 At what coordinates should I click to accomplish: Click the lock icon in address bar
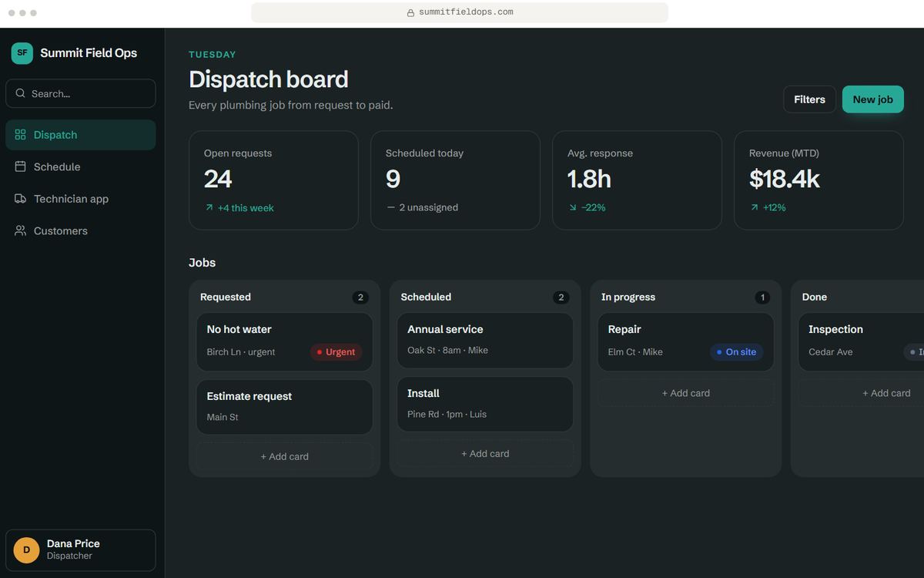point(410,12)
